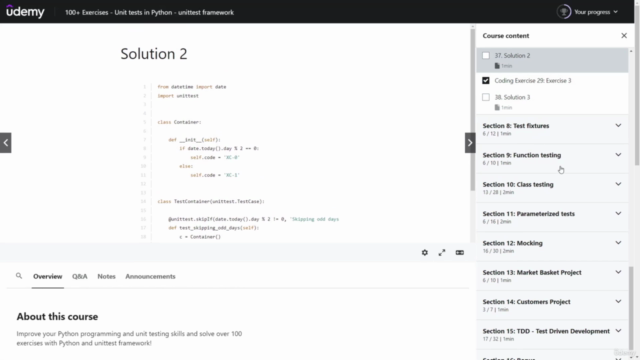Uncheck Coding Exercise 29 checkbox
The width and height of the screenshot is (640, 360).
(486, 80)
